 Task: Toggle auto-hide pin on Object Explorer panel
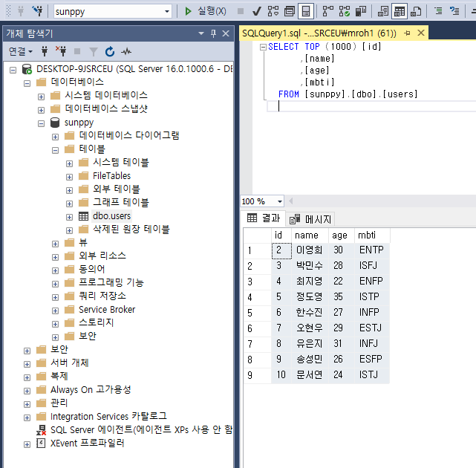pyautogui.click(x=213, y=33)
